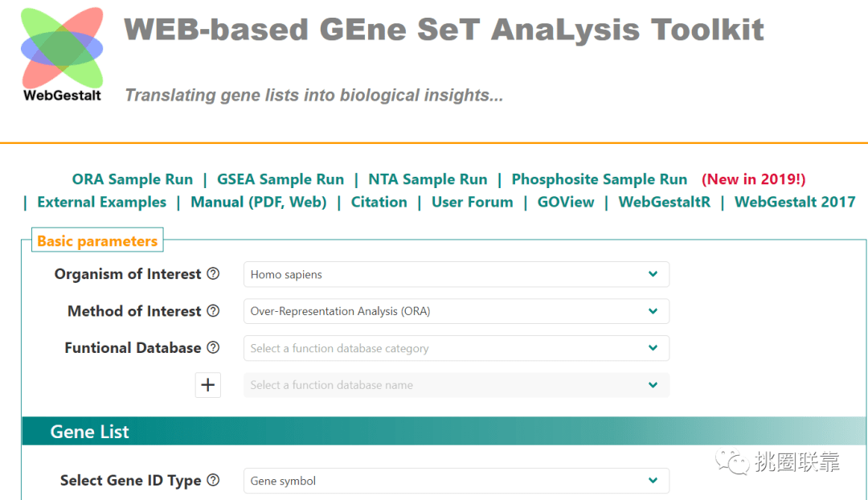Click help icon for Select Gene ID Type
868x500 pixels.
213,480
